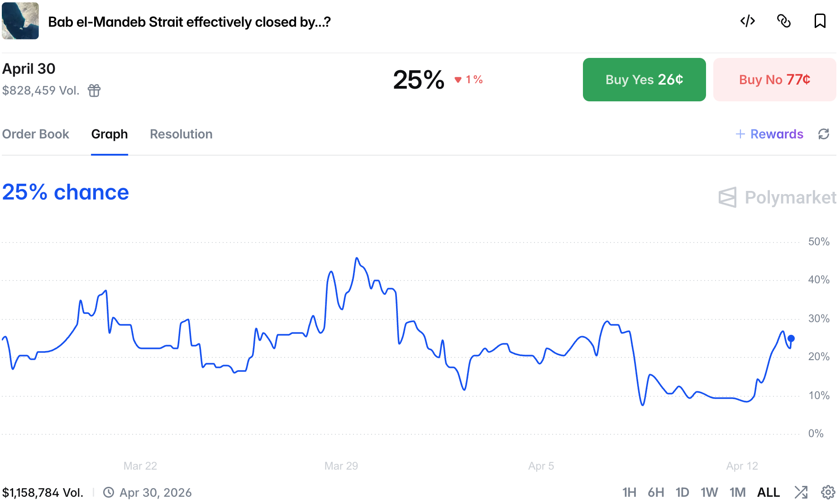The width and height of the screenshot is (840, 504).
Task: Click Buy No 77¢ button
Action: tap(774, 80)
